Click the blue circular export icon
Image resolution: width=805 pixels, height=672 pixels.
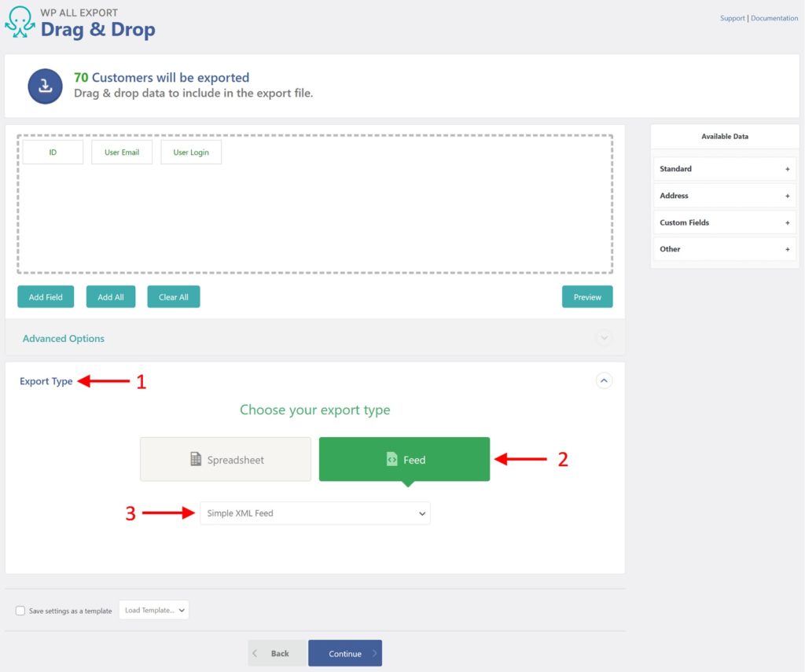[45, 86]
